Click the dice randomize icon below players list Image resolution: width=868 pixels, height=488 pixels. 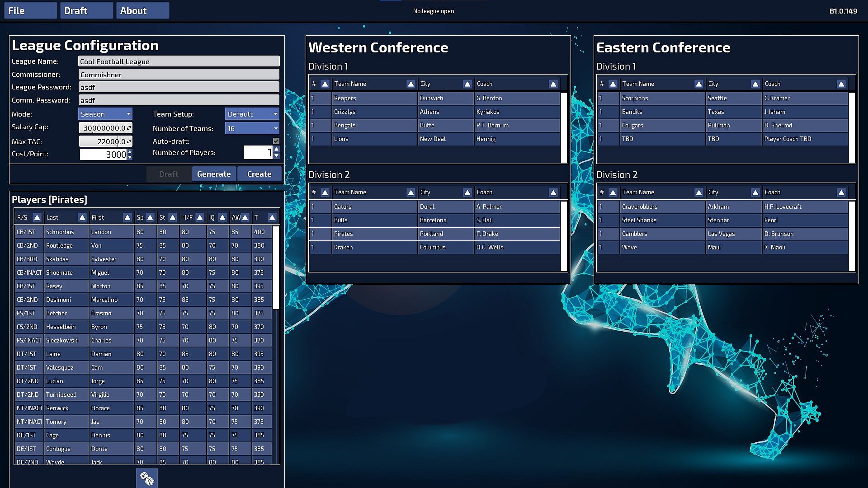147,478
